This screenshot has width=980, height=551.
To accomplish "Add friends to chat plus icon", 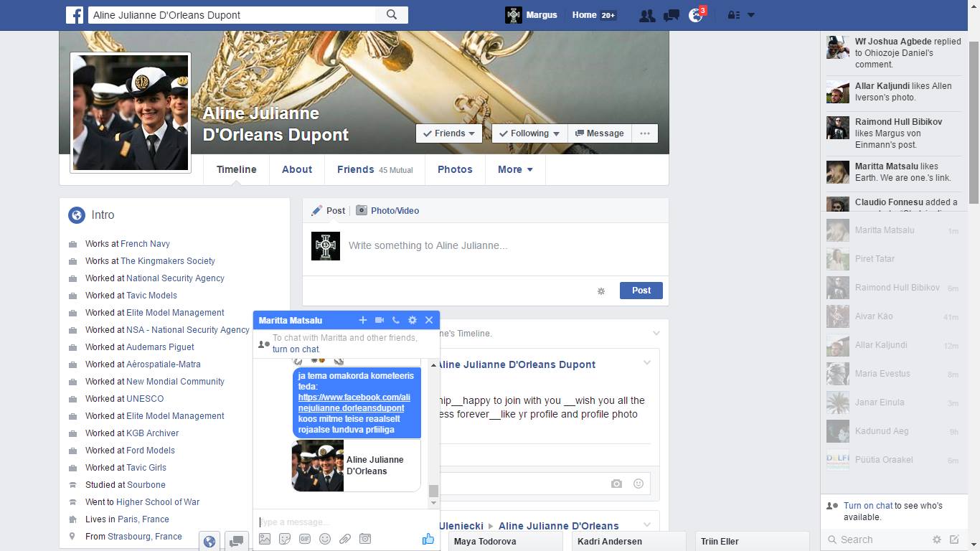I will click(363, 320).
